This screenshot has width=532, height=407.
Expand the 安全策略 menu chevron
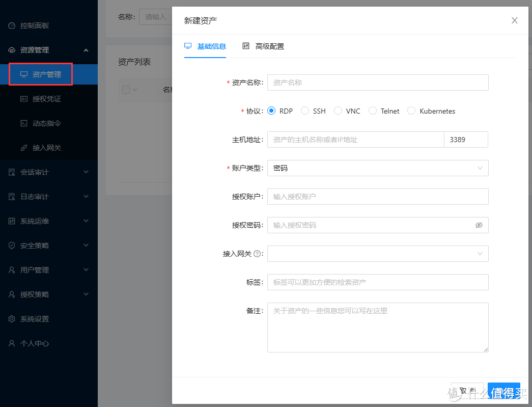tap(86, 245)
